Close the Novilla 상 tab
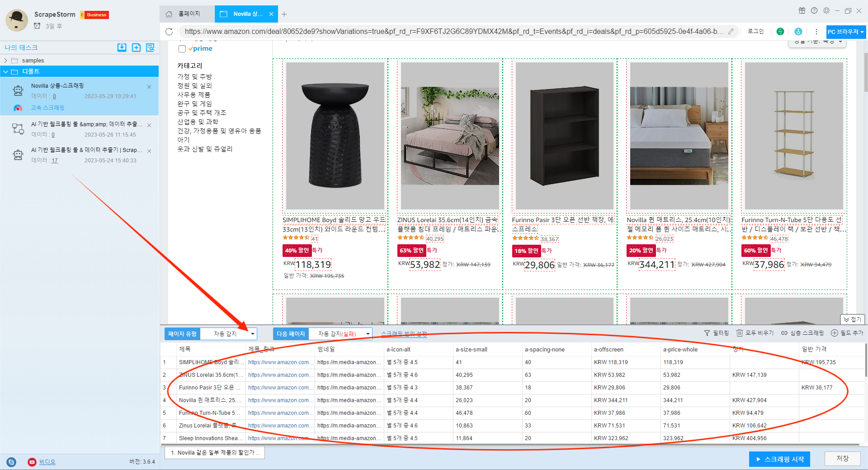This screenshot has height=470, width=868. 271,14
